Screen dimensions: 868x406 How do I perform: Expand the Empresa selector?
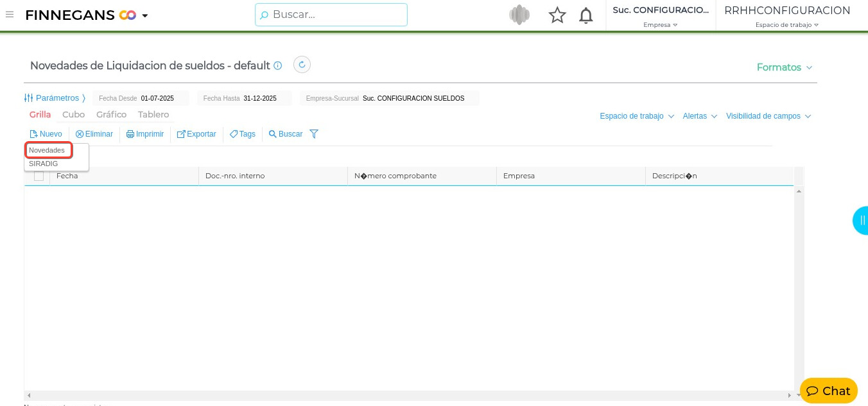661,25
